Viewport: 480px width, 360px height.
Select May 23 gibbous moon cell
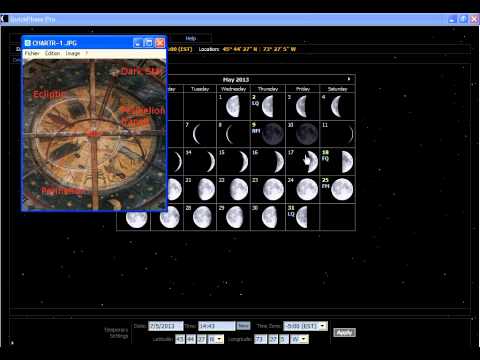[268, 189]
